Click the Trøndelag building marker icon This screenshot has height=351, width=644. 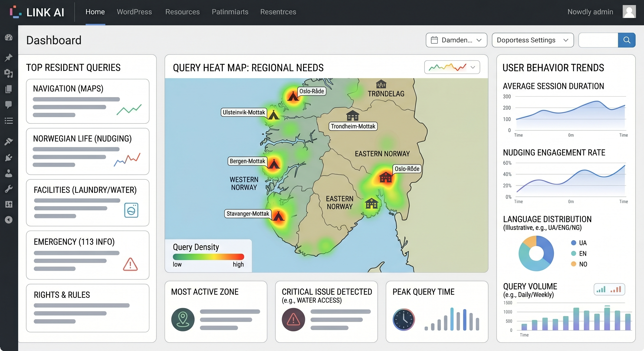[381, 84]
